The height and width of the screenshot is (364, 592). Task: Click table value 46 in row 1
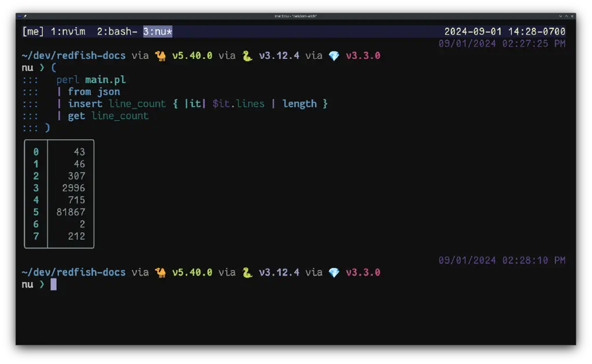79,164
